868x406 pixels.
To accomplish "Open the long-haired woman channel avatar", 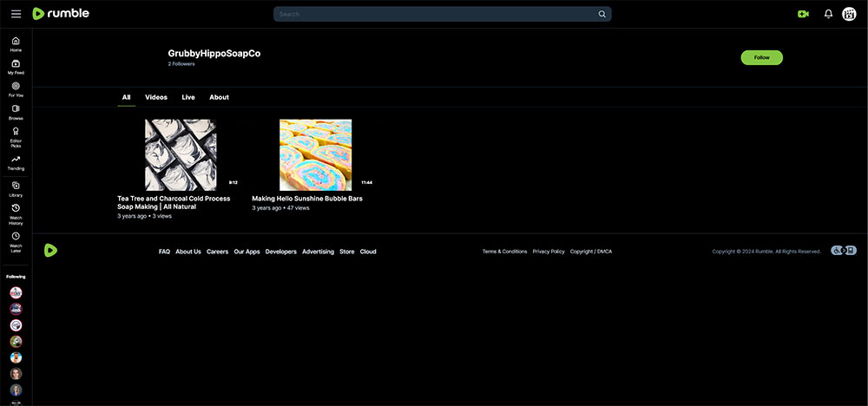I will click(16, 373).
